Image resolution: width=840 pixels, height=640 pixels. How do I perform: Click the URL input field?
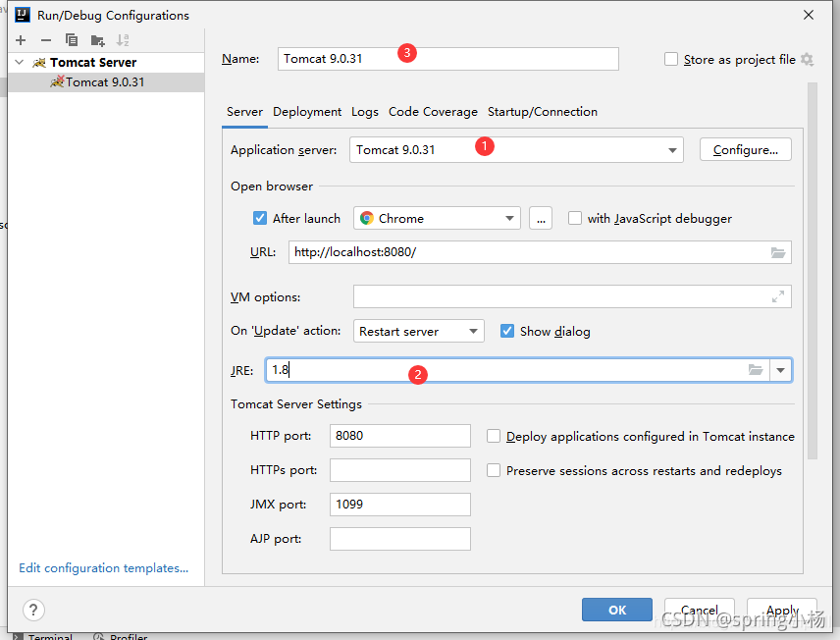pyautogui.click(x=540, y=252)
